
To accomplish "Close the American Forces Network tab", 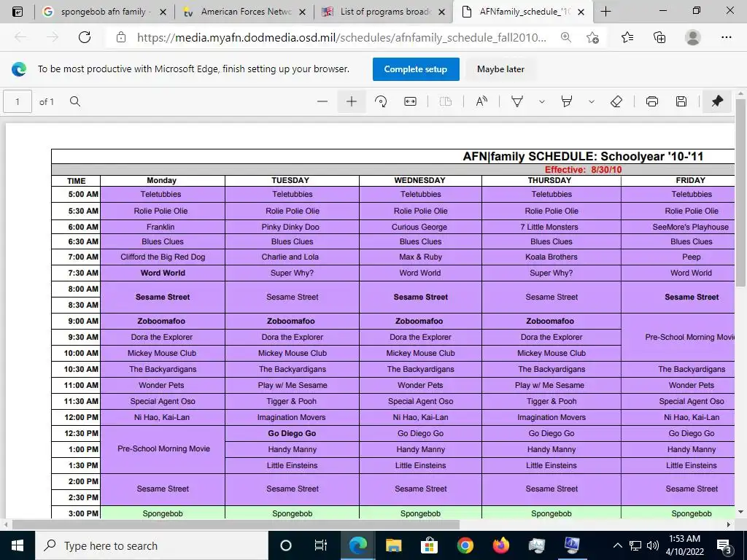I will pyautogui.click(x=302, y=12).
